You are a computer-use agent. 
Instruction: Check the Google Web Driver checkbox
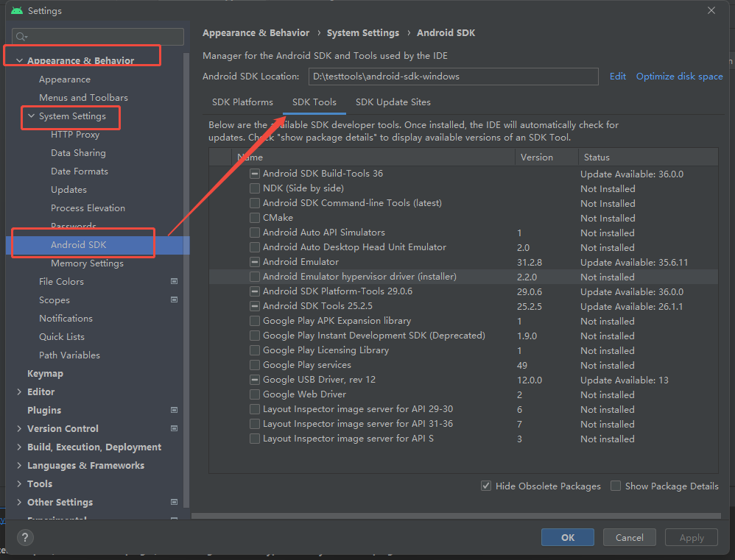tap(255, 394)
